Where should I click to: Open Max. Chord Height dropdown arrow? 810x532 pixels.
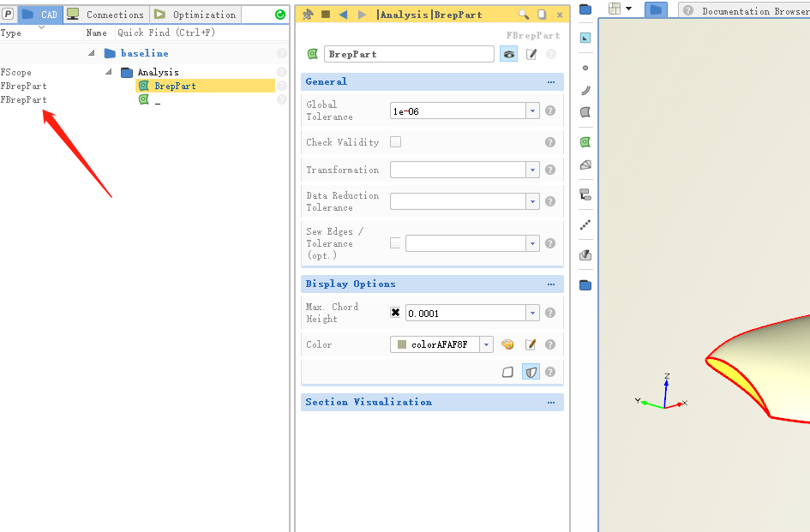532,313
